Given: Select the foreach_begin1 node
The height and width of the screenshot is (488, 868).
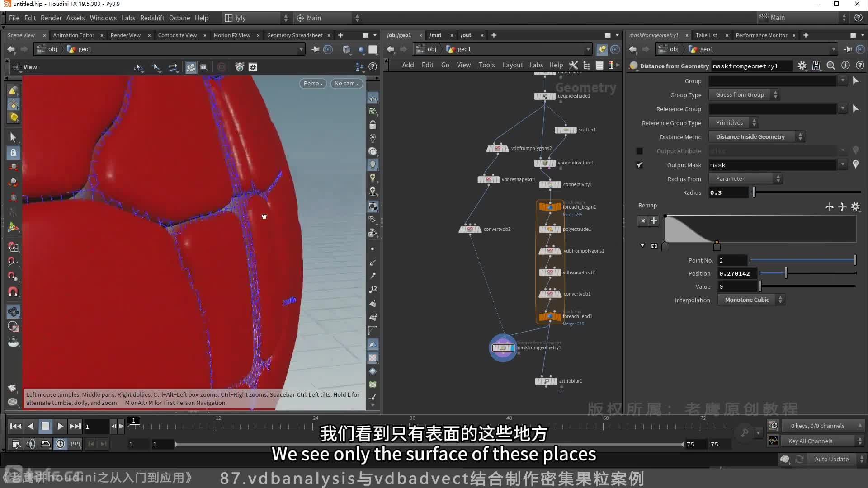Looking at the screenshot, I should [x=550, y=207].
